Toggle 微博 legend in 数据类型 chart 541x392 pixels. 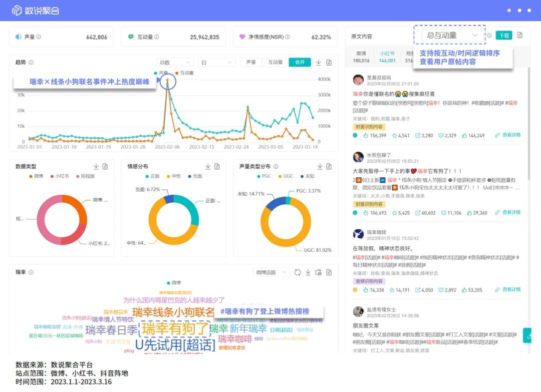click(36, 176)
